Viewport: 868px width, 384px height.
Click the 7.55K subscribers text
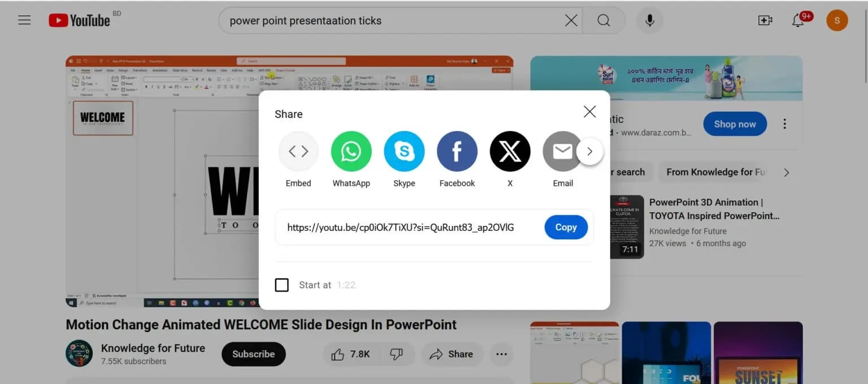click(133, 361)
